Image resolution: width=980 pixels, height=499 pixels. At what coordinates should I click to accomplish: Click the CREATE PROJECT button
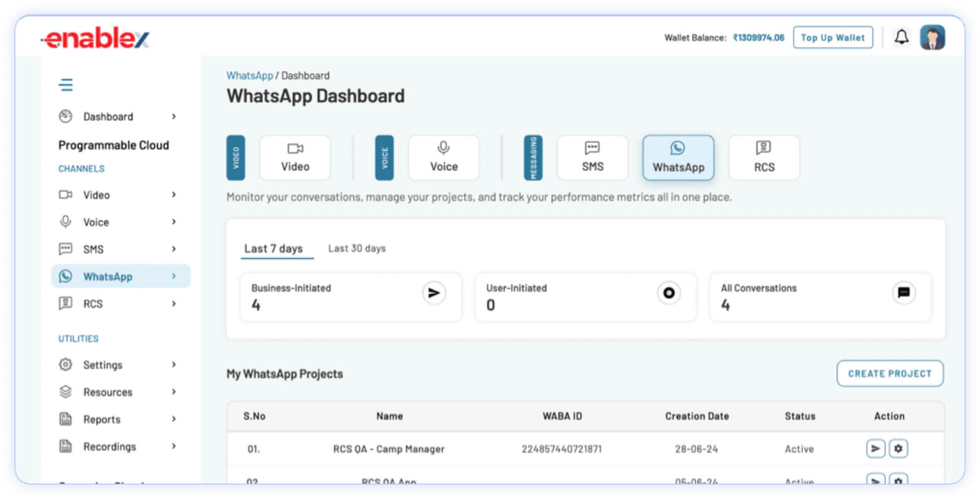tap(890, 374)
